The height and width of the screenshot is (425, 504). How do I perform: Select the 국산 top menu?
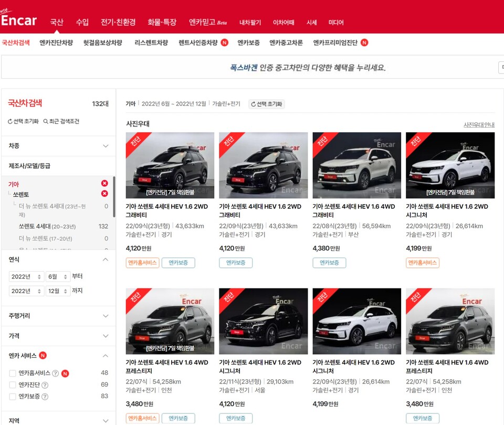click(x=57, y=22)
